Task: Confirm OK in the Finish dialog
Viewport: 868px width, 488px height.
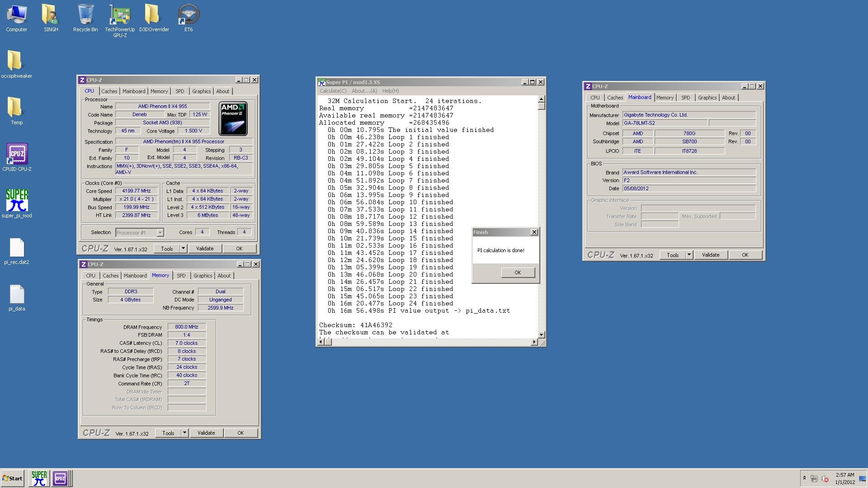Action: point(518,272)
